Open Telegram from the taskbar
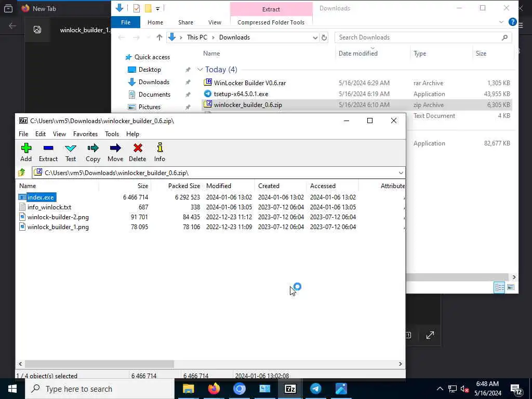This screenshot has height=399, width=532. pyautogui.click(x=315, y=389)
